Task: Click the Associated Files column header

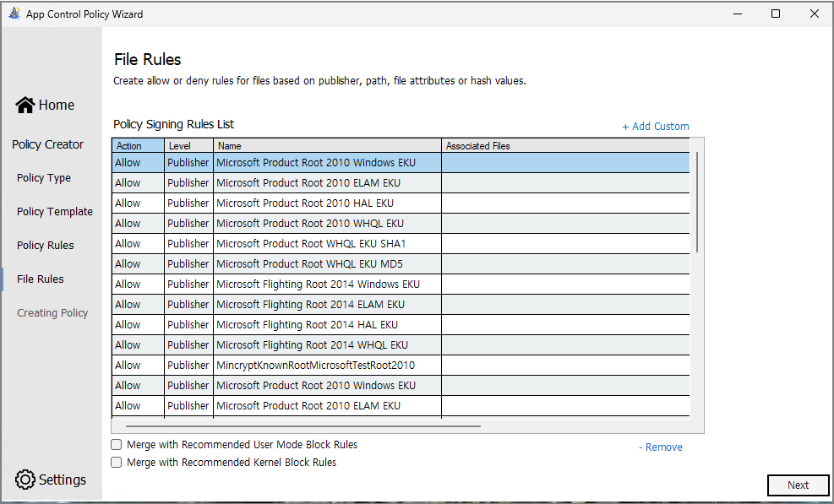Action: point(565,146)
